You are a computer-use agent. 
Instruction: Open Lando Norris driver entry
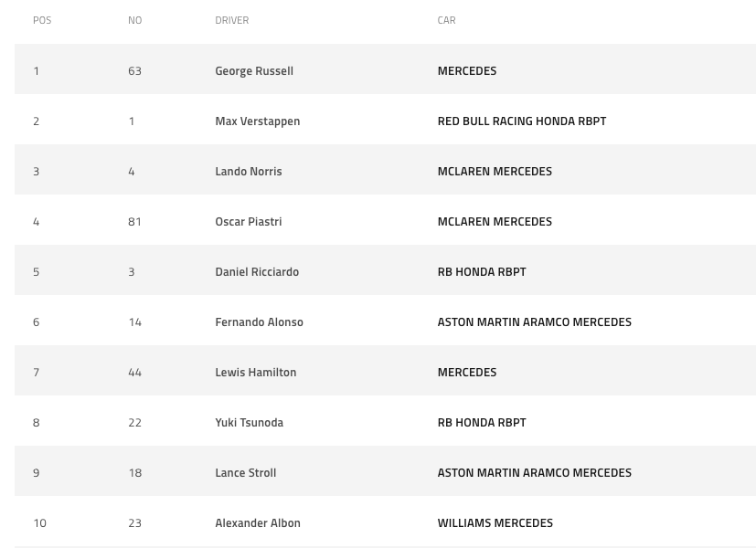click(248, 171)
